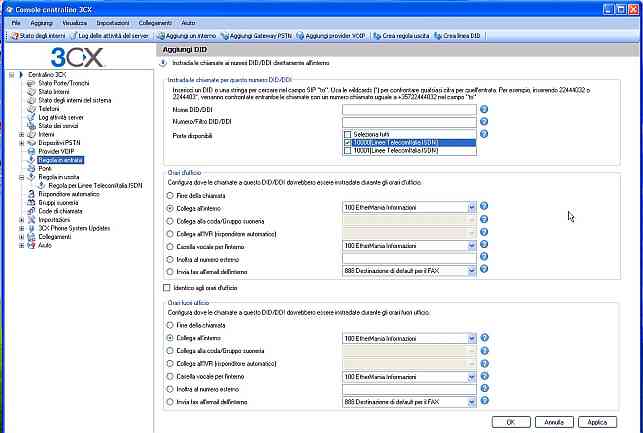The image size is (643, 433).
Task: Focus office-hours Inoltra al numero esterno field
Action: coord(409,258)
